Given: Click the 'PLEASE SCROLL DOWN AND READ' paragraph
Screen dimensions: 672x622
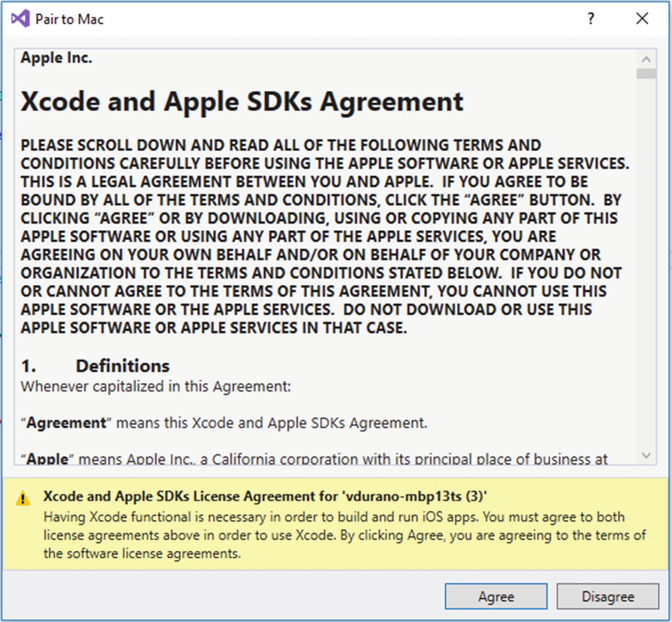Looking at the screenshot, I should [x=325, y=236].
